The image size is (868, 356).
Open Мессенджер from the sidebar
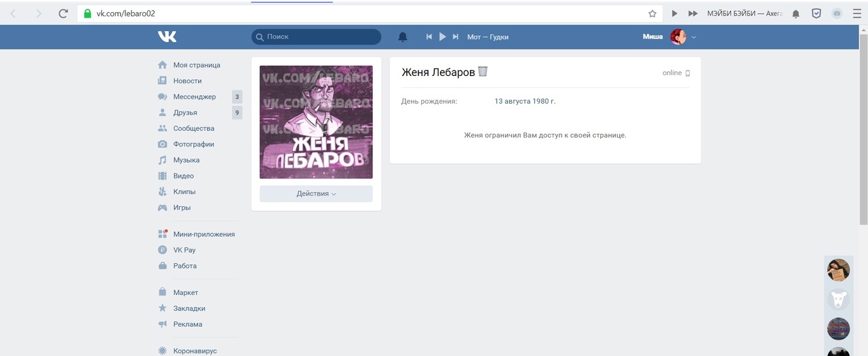tap(194, 97)
